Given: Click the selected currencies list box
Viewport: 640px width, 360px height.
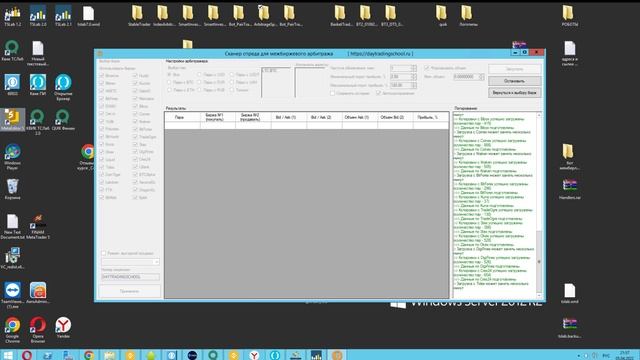Looking at the screenshot, I should tap(276, 82).
